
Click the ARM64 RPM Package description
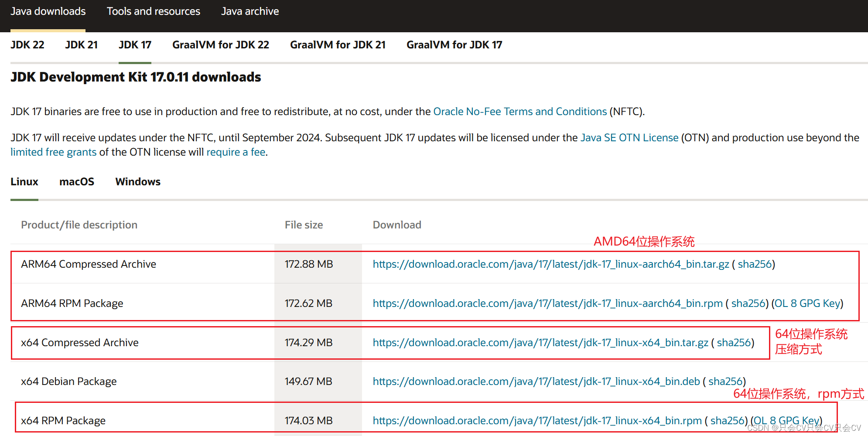click(x=72, y=303)
